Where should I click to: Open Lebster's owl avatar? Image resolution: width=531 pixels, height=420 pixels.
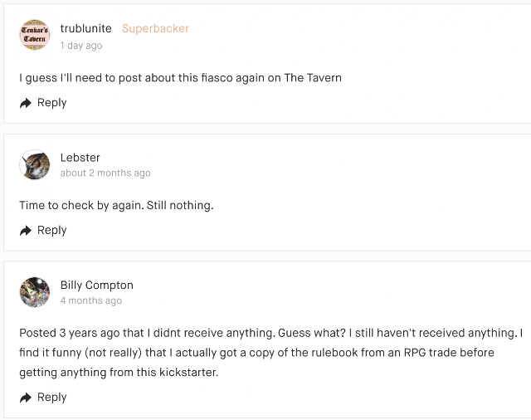pos(35,164)
